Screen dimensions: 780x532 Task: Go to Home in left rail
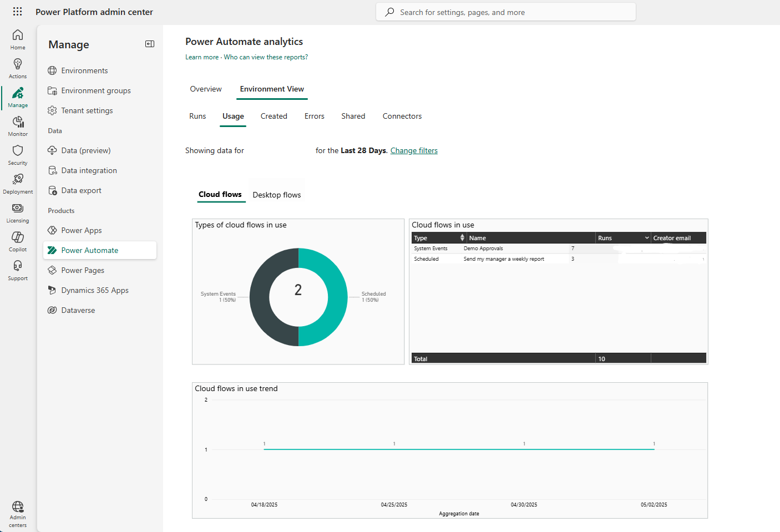(18, 39)
